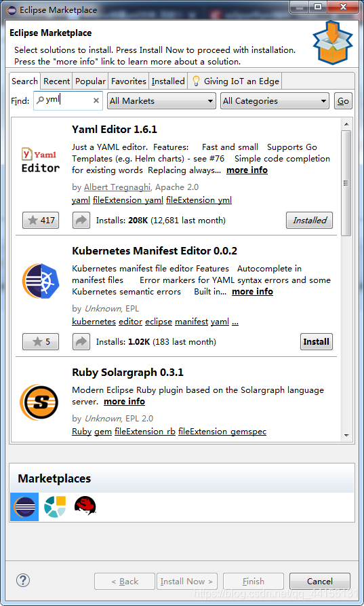This screenshot has height=606, width=364.
Task: Open more info for Ruby Solargraph
Action: click(124, 402)
